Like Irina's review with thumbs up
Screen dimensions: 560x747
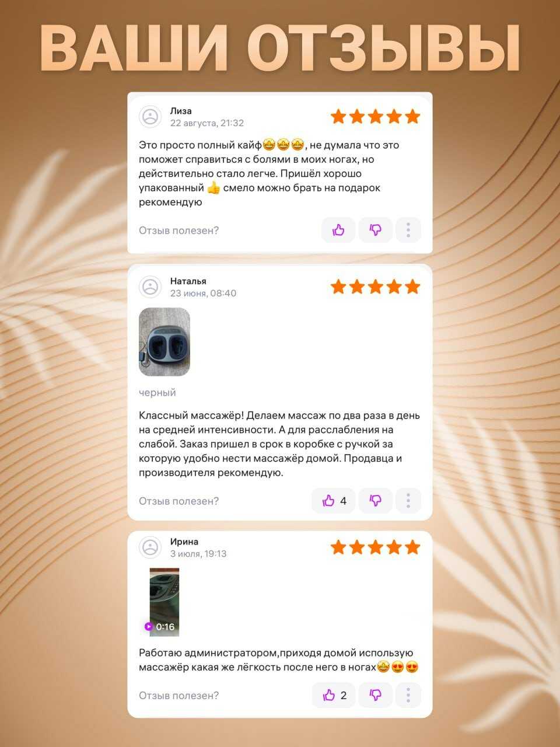point(334,695)
